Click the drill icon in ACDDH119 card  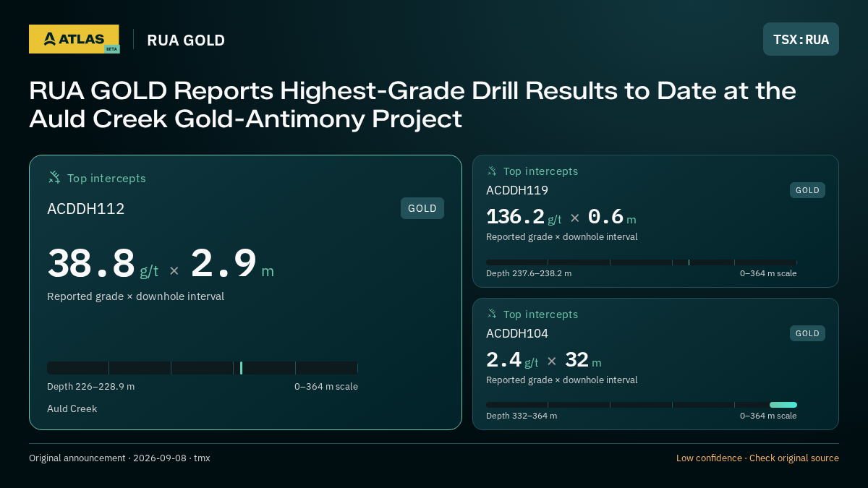[492, 171]
